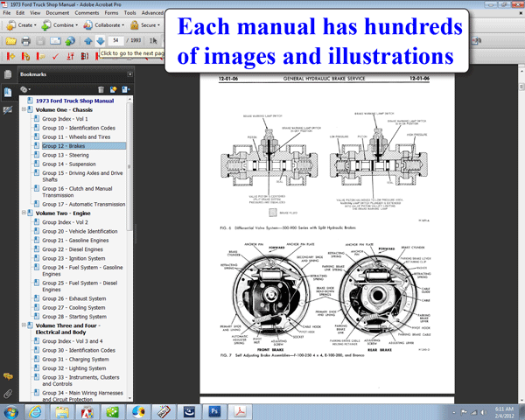This screenshot has width=525, height=420.
Task: Open the Collaborate dropdown
Action: 103,25
